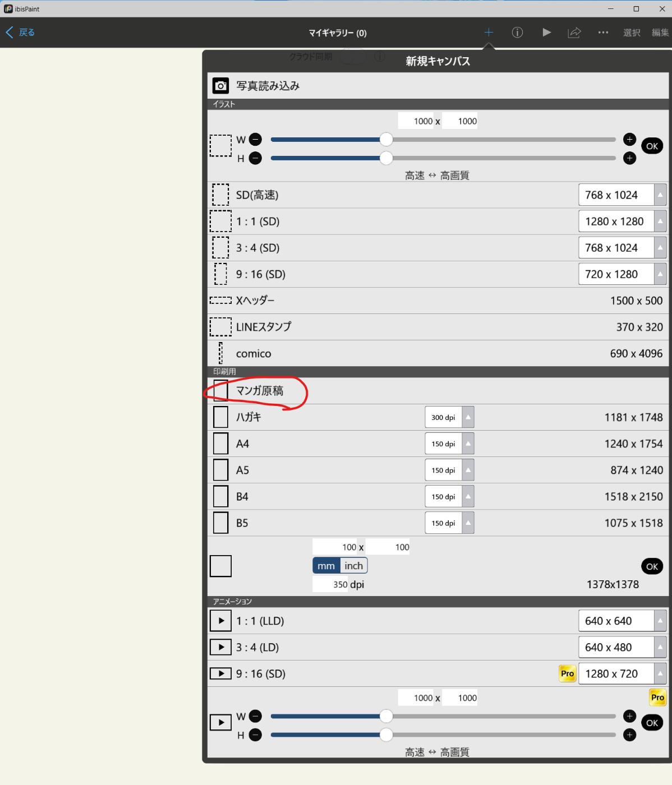672x785 pixels.
Task: Decrease width with W minus button in illustration section
Action: pos(255,140)
